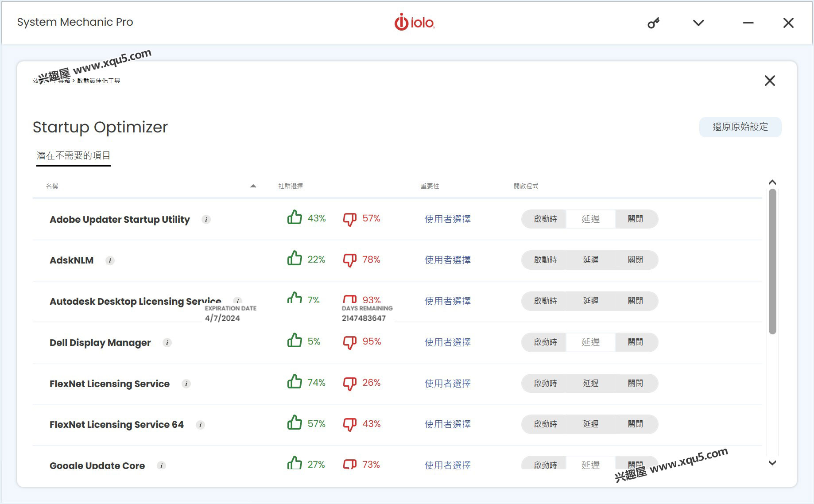Set FlexNet Licensing Service to 延遲
Screen dimensions: 814x504
(590, 384)
